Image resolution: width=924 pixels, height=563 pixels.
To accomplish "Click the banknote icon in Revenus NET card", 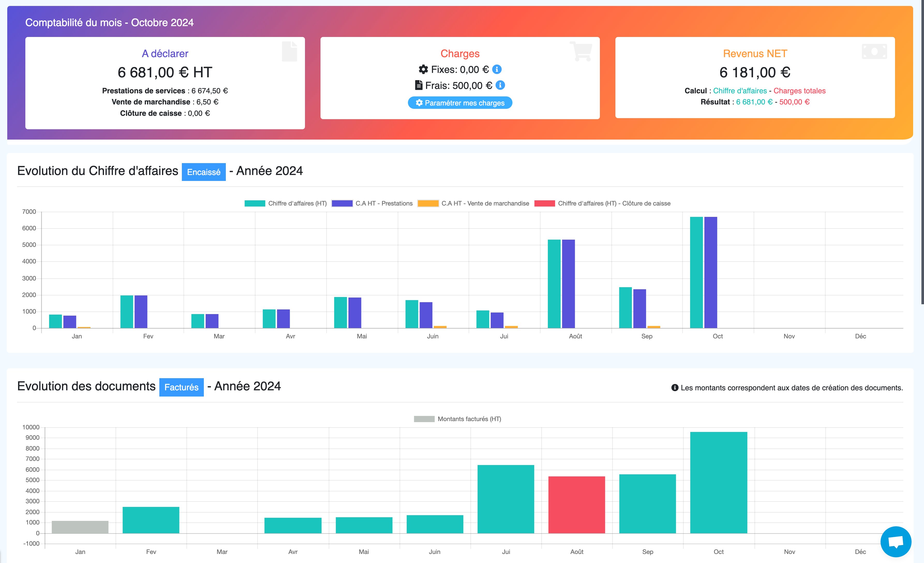I will pos(874,51).
